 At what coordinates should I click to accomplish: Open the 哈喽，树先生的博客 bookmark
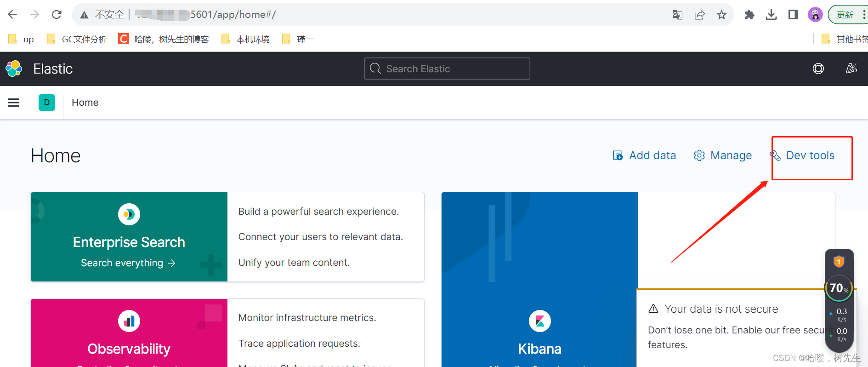[164, 39]
